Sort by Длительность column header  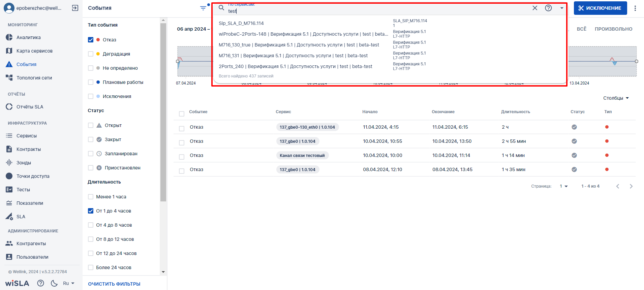[515, 112]
